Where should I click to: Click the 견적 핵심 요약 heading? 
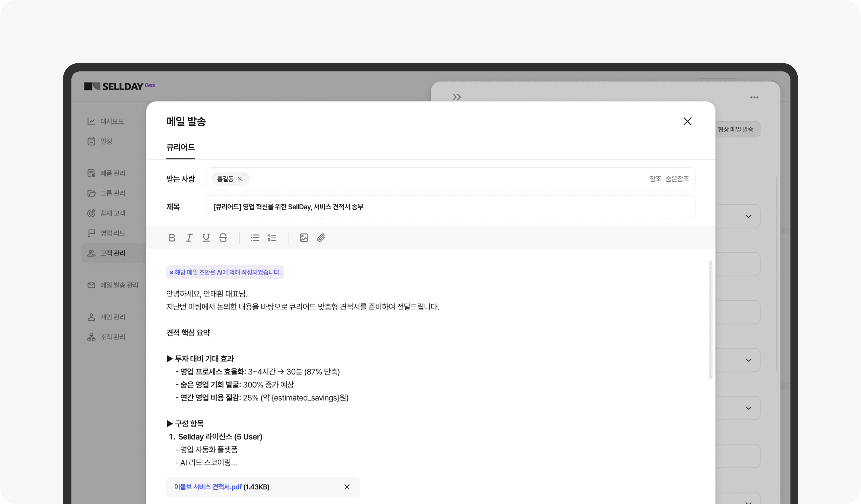(x=188, y=332)
